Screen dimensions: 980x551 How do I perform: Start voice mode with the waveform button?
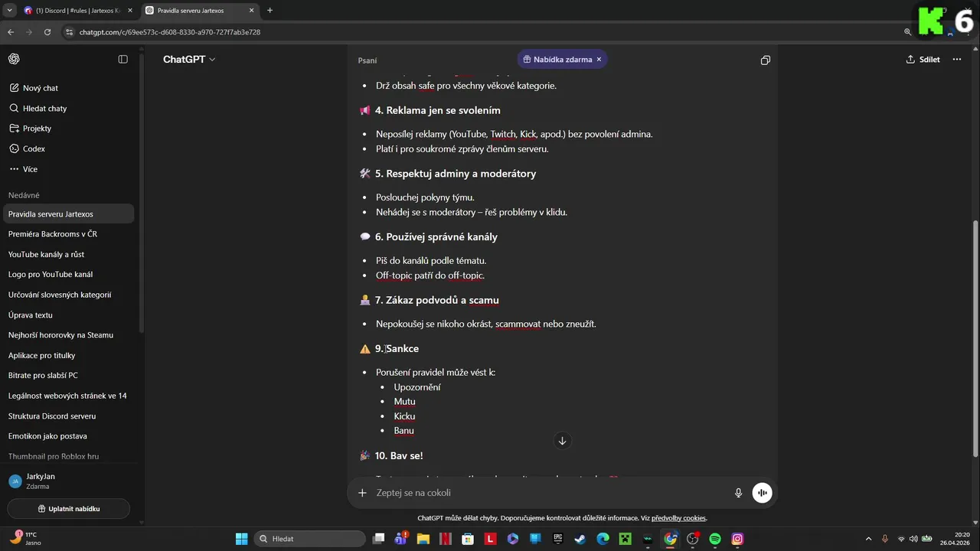pyautogui.click(x=762, y=493)
